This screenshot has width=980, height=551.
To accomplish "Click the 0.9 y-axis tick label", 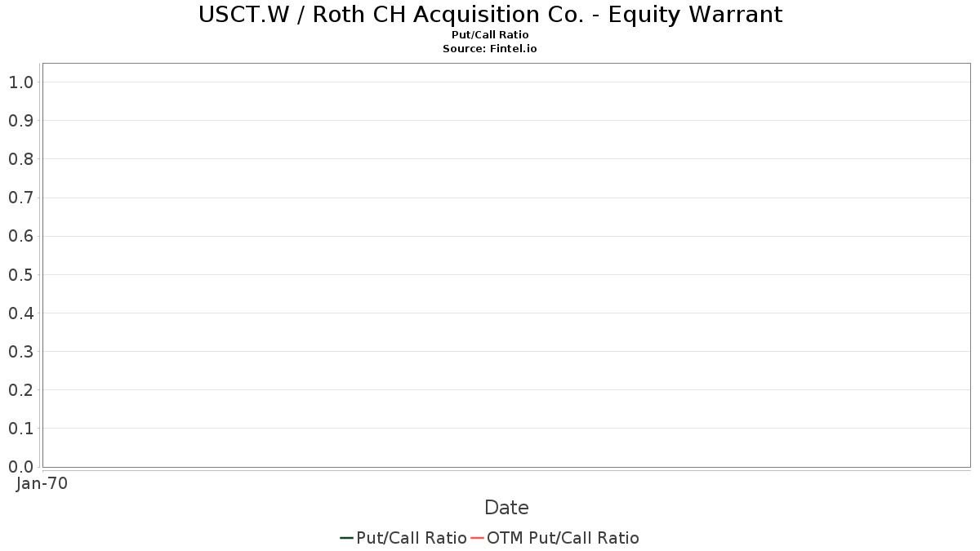I will pos(20,121).
